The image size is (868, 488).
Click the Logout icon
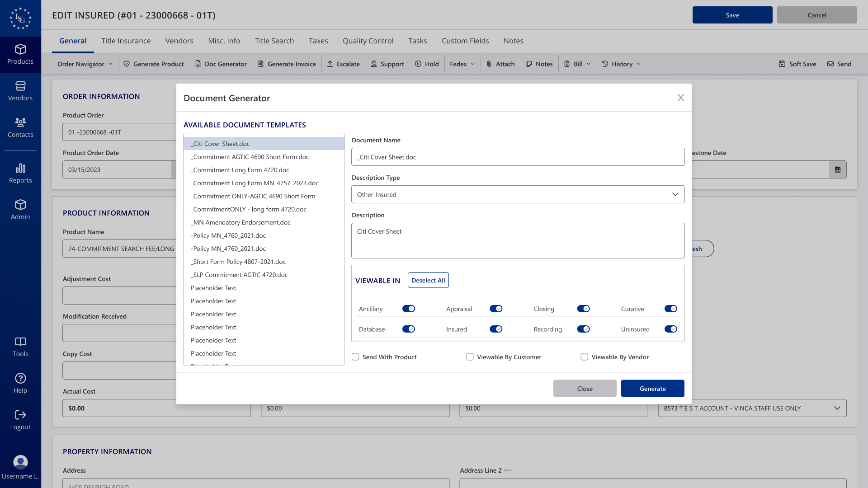20,415
